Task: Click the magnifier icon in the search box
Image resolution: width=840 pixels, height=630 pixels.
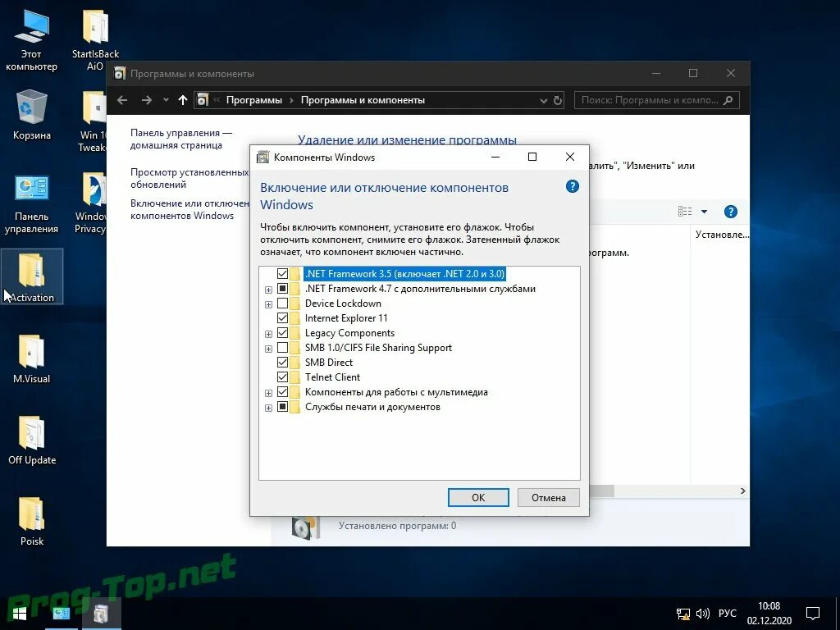Action: 728,100
